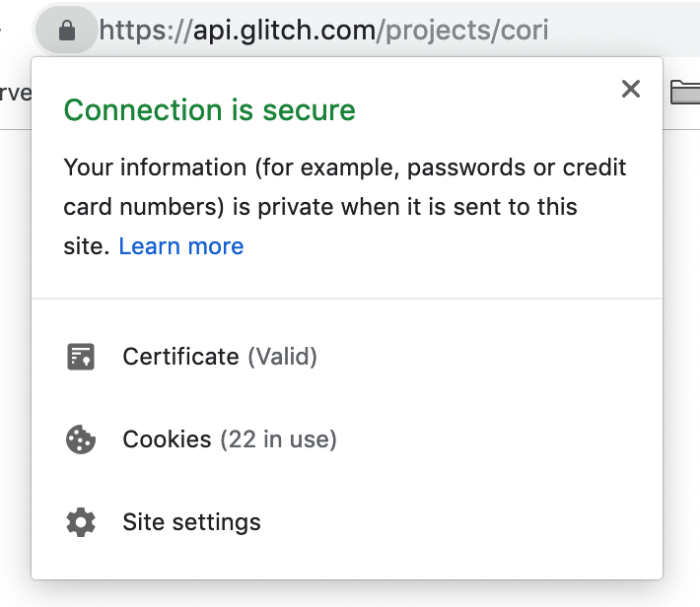Click the Site settings gear icon

pyautogui.click(x=80, y=522)
